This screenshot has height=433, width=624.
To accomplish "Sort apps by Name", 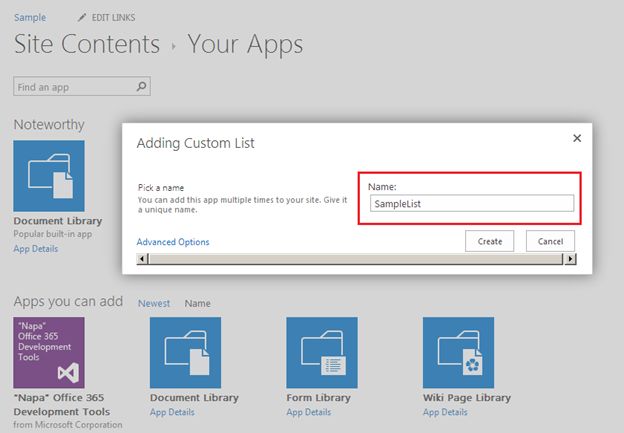I will [x=198, y=303].
